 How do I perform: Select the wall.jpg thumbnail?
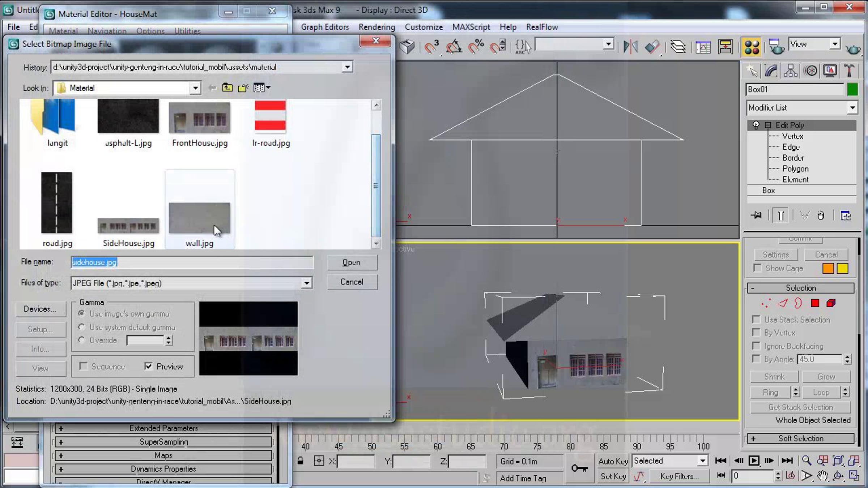(x=199, y=218)
